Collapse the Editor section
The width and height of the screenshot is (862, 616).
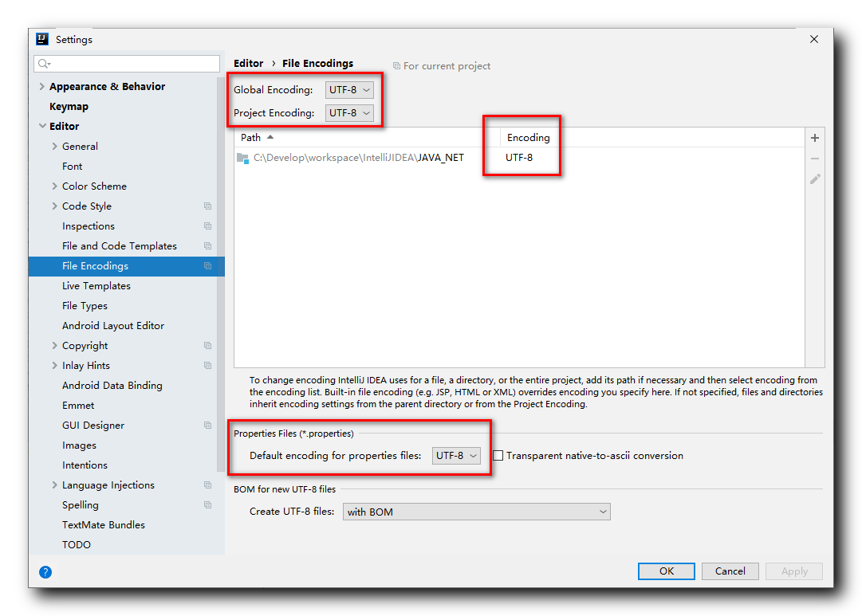click(x=42, y=126)
